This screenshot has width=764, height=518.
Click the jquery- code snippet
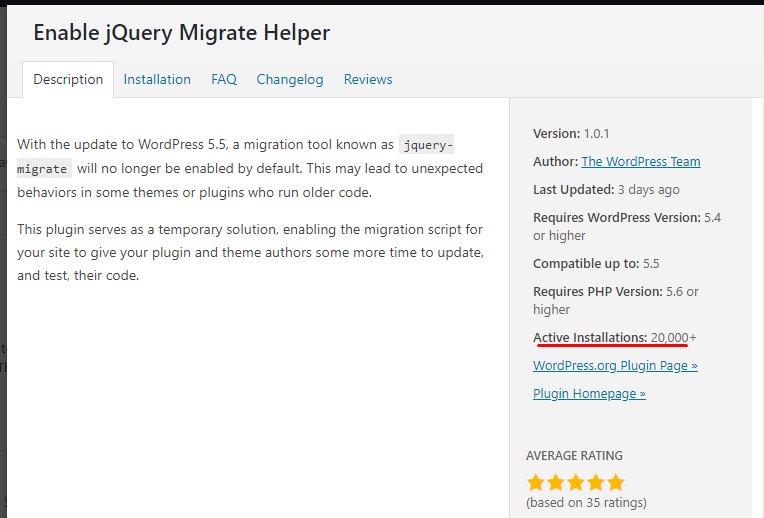[426, 145]
